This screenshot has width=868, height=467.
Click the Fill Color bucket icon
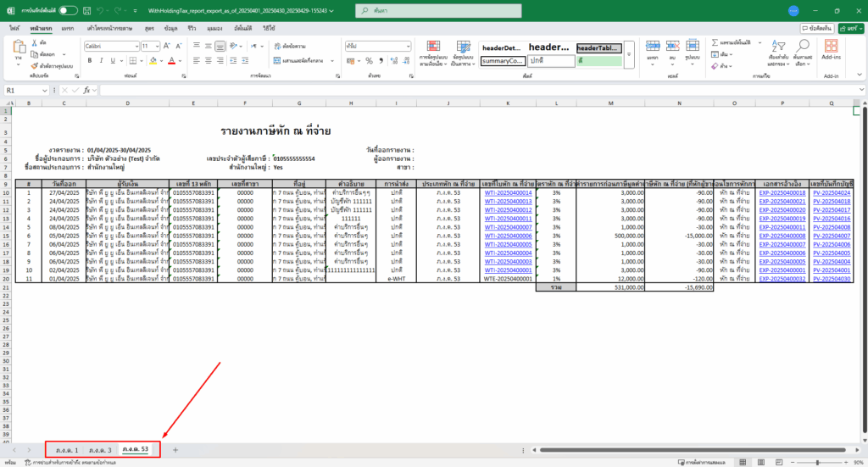pyautogui.click(x=153, y=61)
